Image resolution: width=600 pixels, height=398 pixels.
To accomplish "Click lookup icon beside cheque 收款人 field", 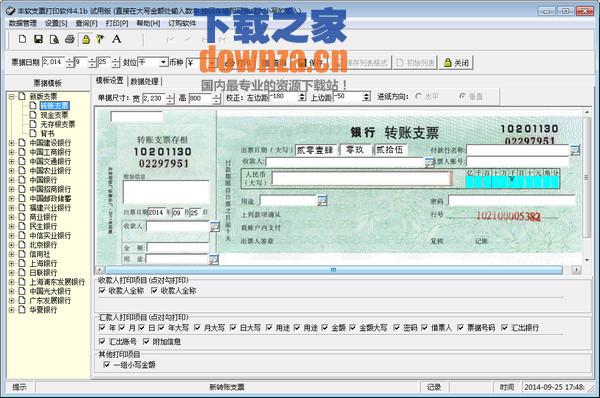I will 429,162.
